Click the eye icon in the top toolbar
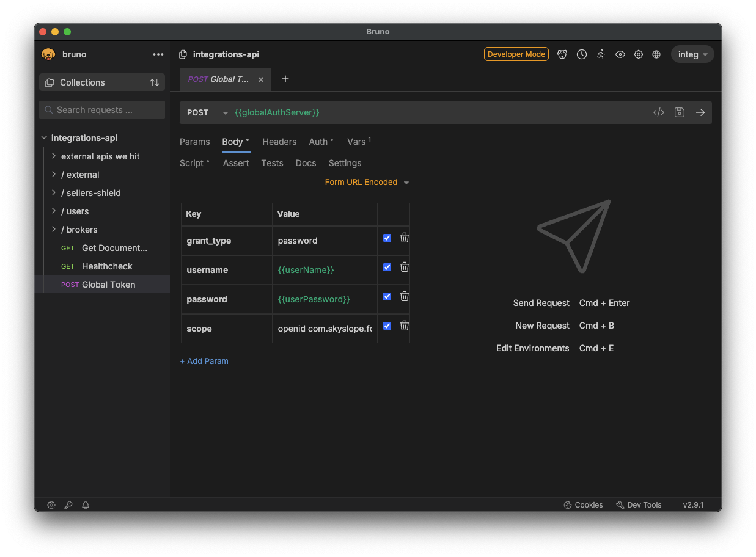The width and height of the screenshot is (756, 557). click(620, 54)
